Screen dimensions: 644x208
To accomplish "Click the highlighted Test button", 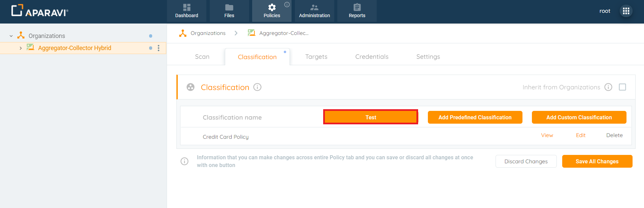I will [370, 117].
